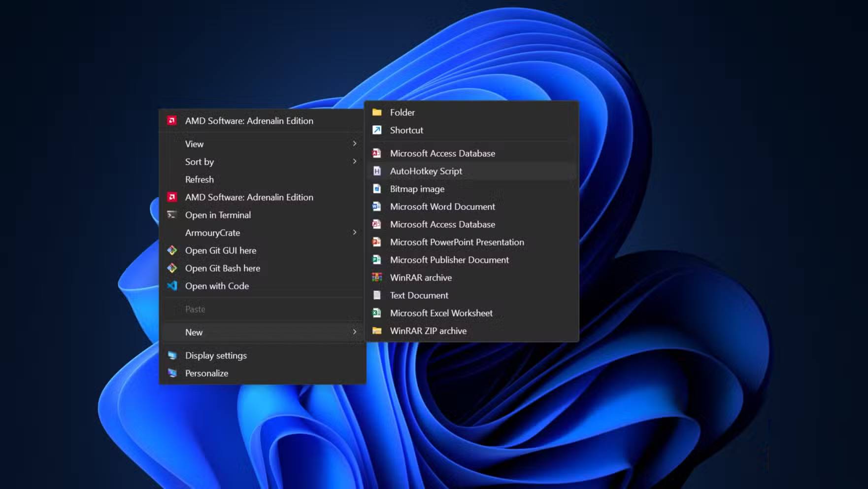
Task: Expand the View submenu arrow
Action: coord(354,143)
